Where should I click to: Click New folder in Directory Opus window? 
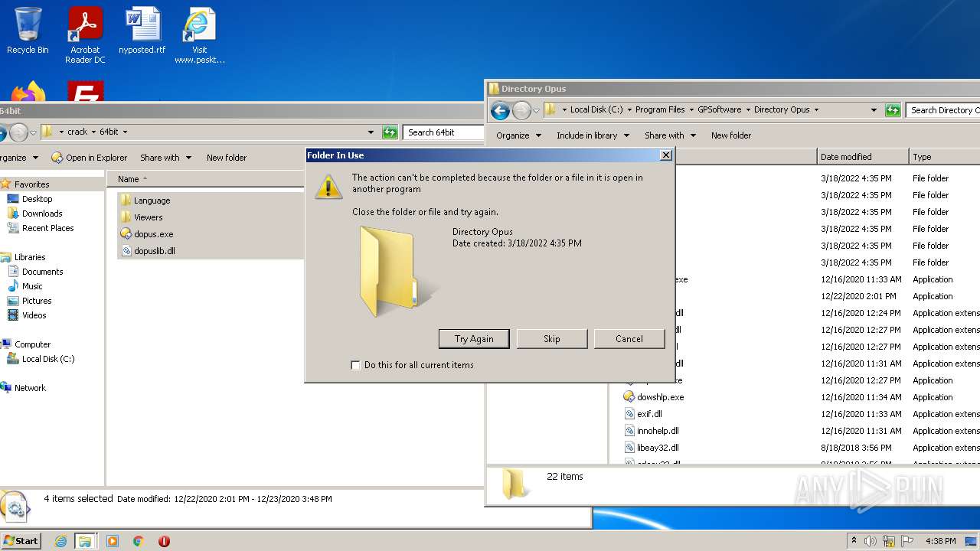click(x=731, y=135)
